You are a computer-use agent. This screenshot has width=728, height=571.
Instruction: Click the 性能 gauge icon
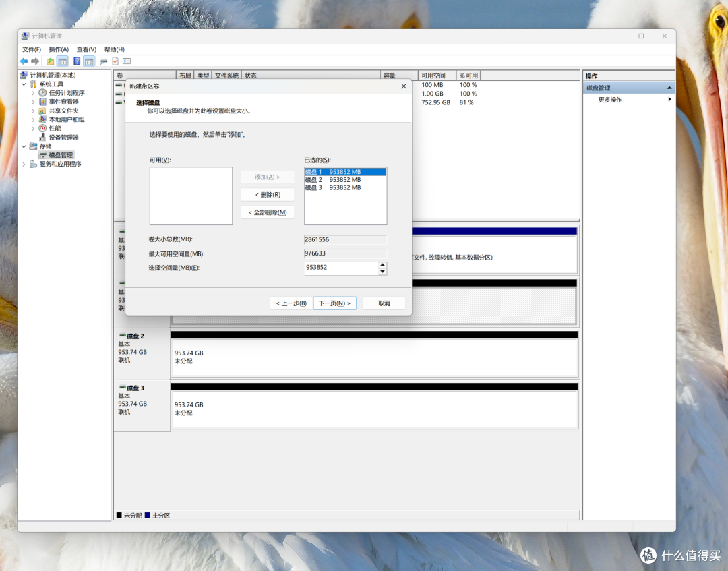pos(42,128)
